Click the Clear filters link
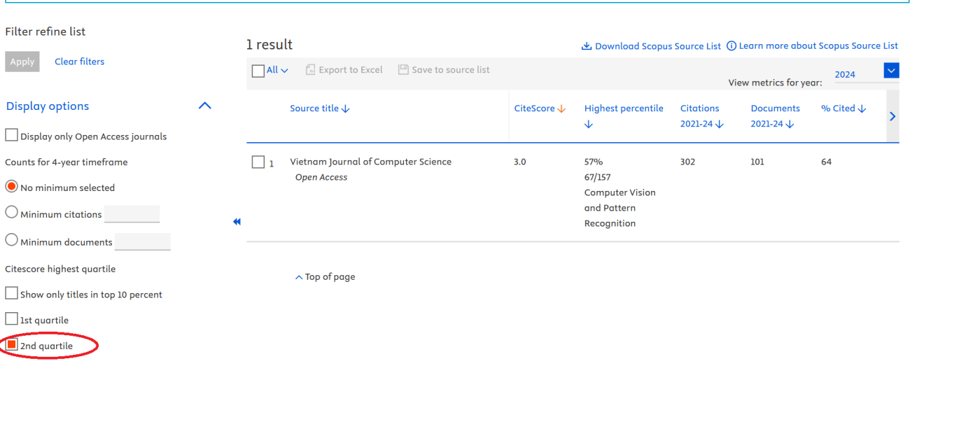Screen dimensions: 980x422 [x=80, y=62]
